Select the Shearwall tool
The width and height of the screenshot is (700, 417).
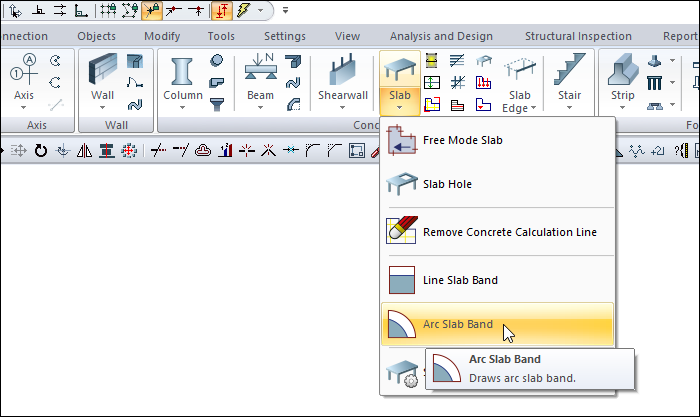(x=343, y=78)
